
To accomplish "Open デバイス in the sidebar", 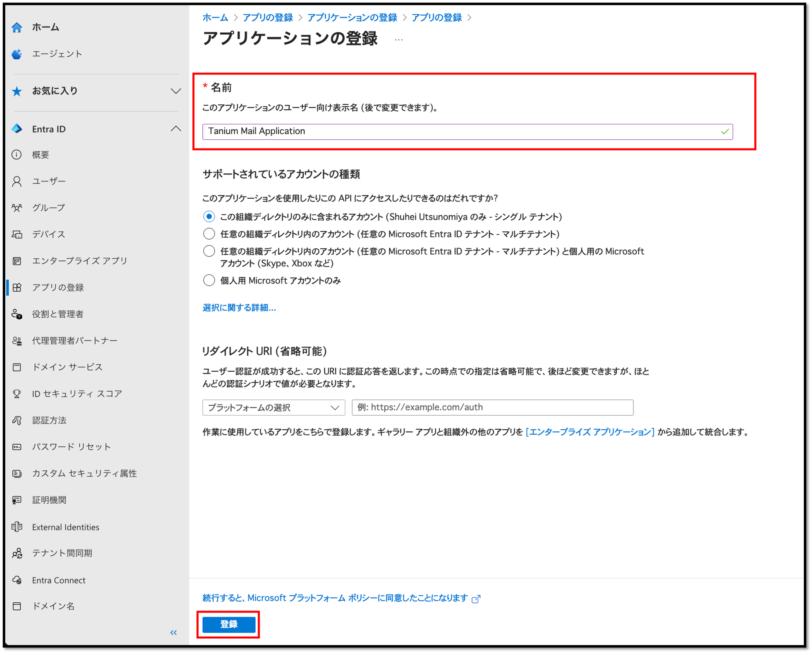I will 48,234.
